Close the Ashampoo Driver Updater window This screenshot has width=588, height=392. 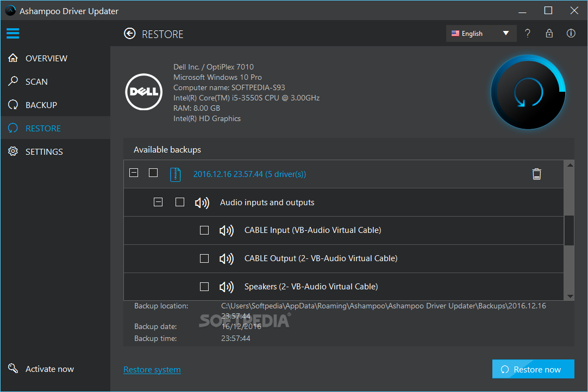[x=574, y=10]
